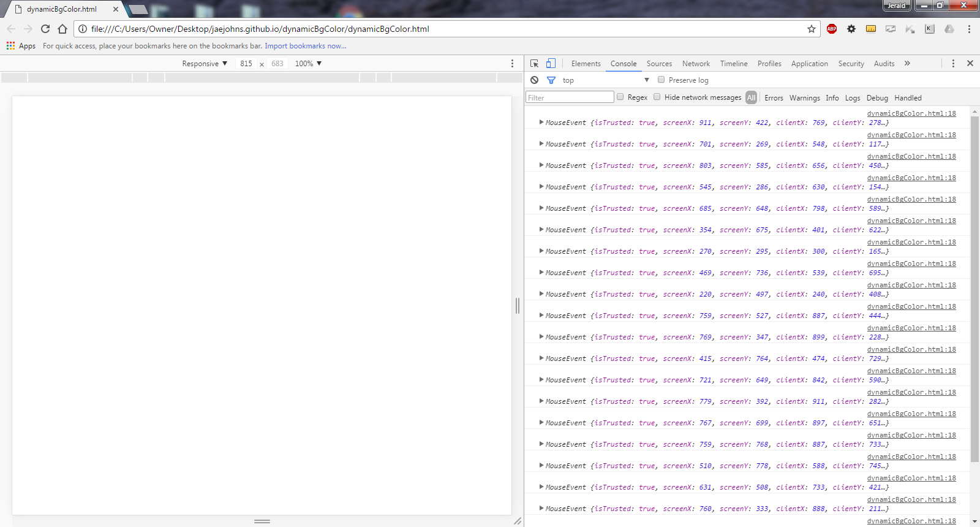Open the top execution context dropdown

pyautogui.click(x=605, y=80)
